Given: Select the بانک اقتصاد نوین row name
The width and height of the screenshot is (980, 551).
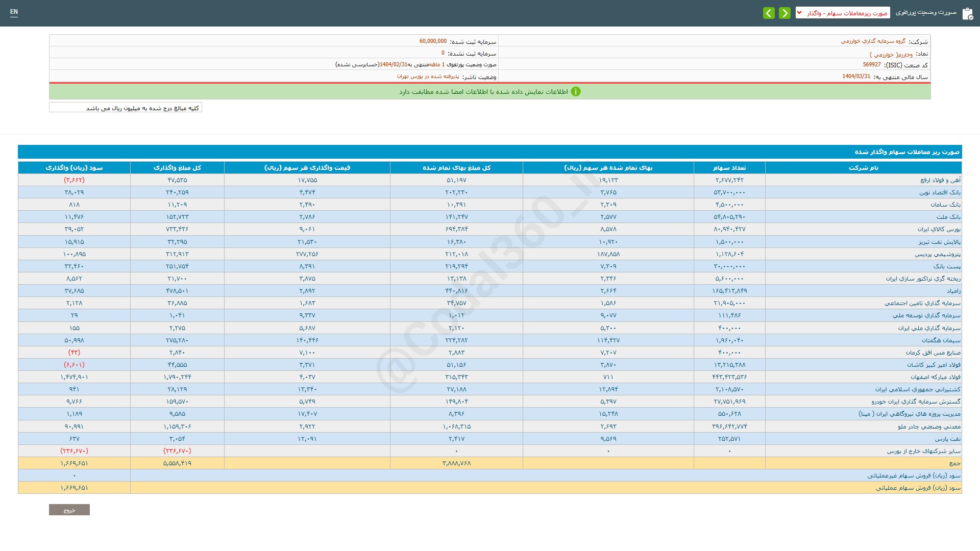Looking at the screenshot, I should click(940, 192).
